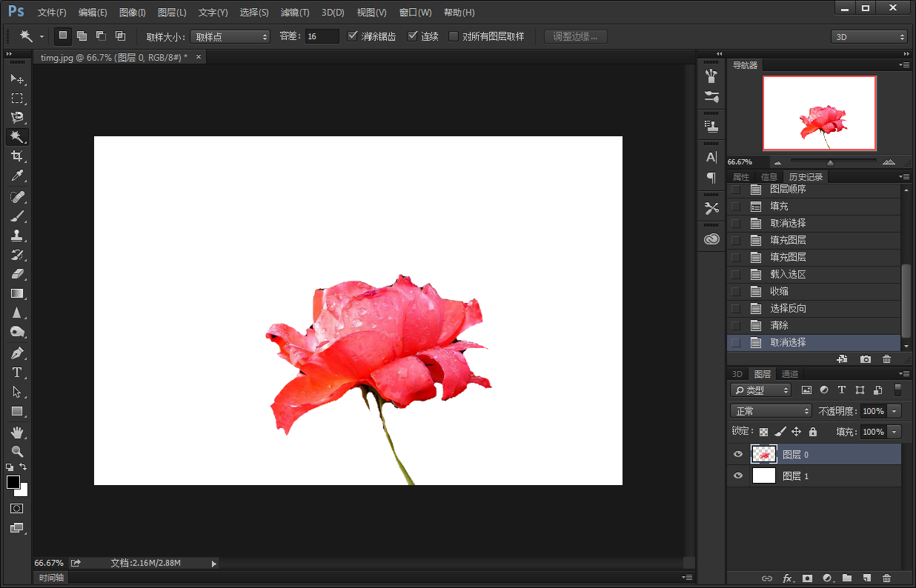Open the 3D workspace switcher dropdown

coord(869,36)
